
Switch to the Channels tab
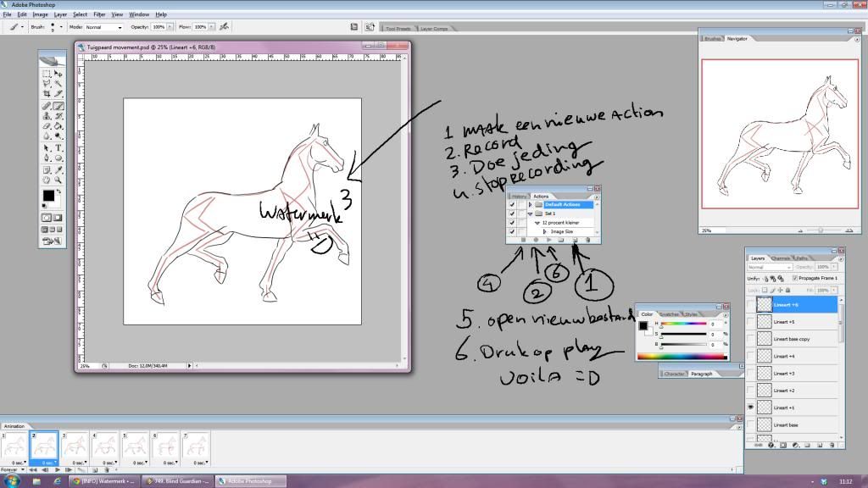(x=780, y=258)
